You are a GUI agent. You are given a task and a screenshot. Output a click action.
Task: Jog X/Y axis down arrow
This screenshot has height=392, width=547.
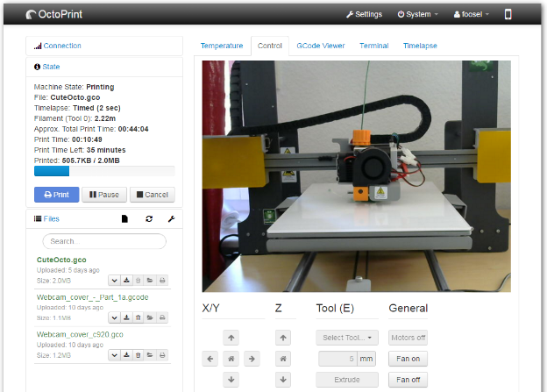(x=231, y=380)
